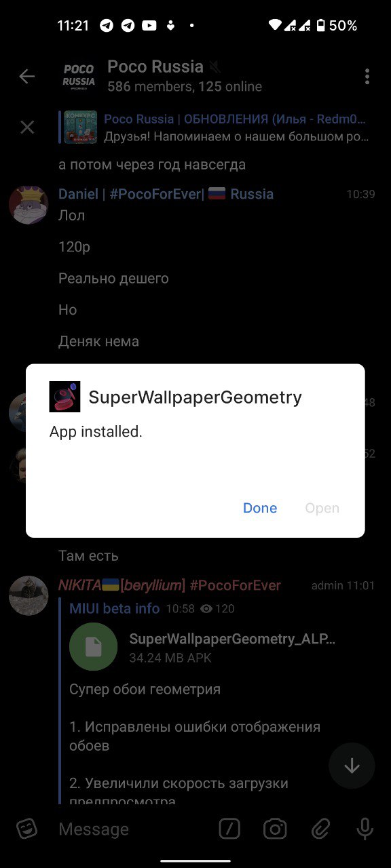Open the MIUI beta info forwarded channel
391x868 pixels.
tap(115, 608)
